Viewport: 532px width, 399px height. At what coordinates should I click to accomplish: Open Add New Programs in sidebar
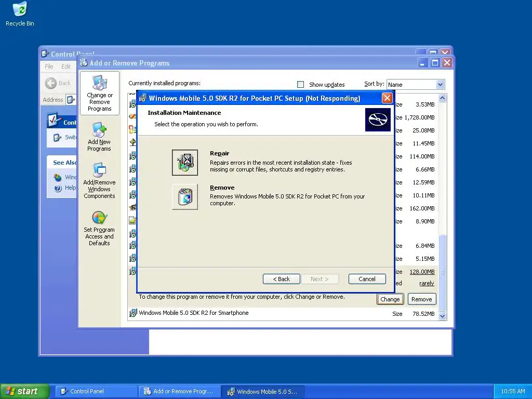(99, 137)
